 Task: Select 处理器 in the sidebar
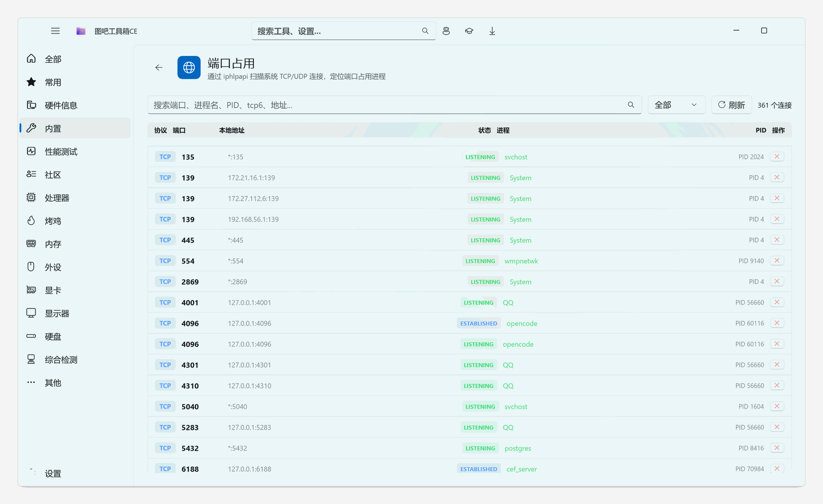click(x=75, y=198)
